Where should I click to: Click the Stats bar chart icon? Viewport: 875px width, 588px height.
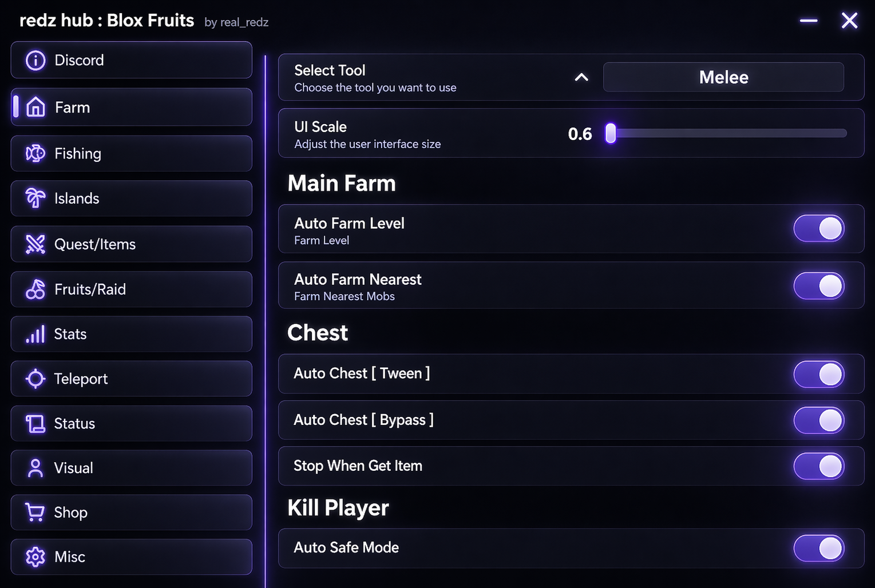coord(35,334)
